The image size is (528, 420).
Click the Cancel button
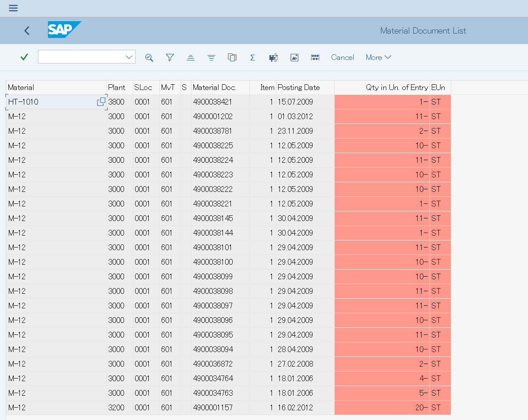tap(342, 57)
